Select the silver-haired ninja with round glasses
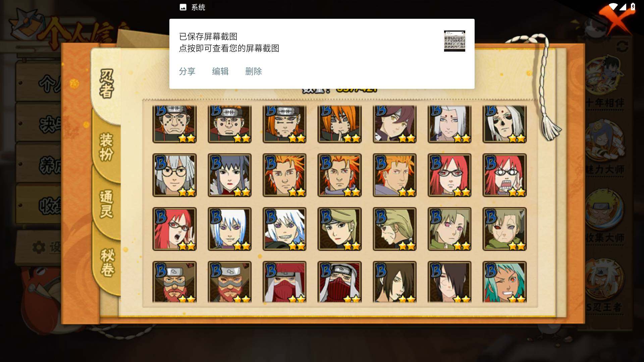The height and width of the screenshot is (362, 644). click(x=174, y=175)
